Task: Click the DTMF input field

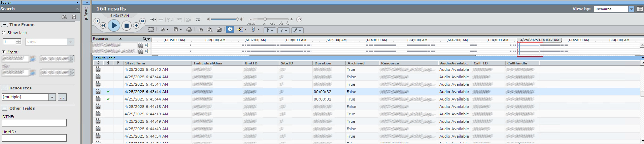Action: point(34,123)
